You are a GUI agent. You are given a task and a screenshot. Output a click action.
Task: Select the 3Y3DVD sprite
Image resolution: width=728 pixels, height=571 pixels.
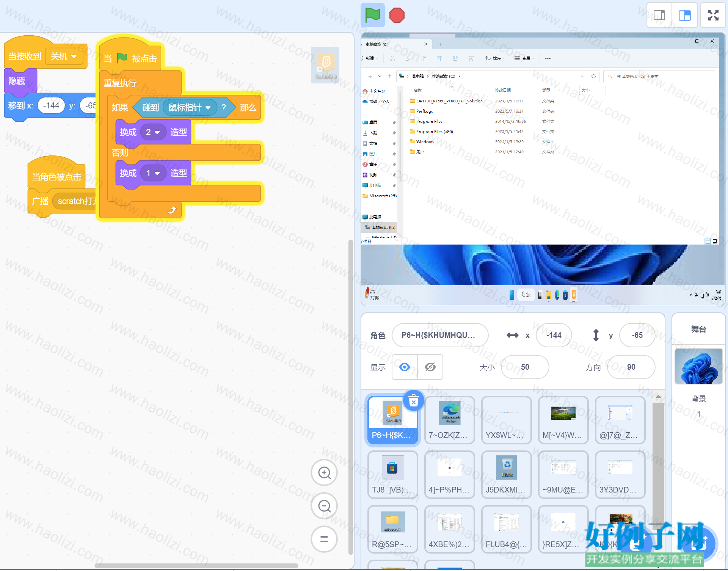coord(620,475)
